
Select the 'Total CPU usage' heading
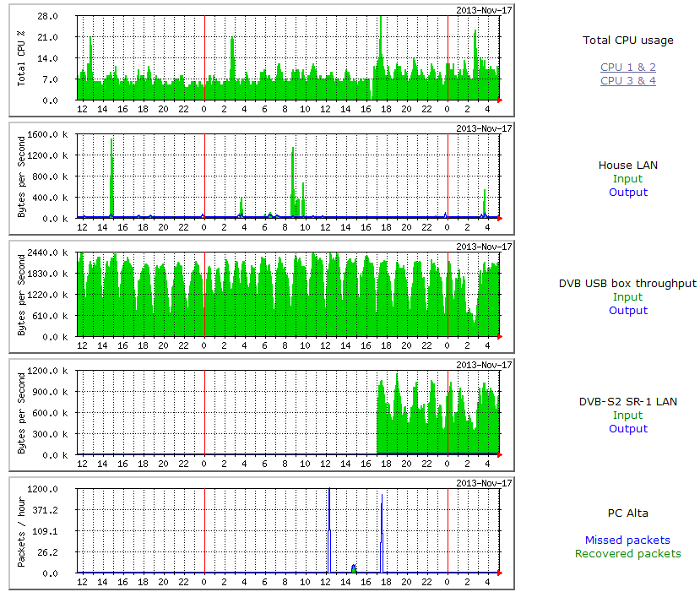[627, 41]
